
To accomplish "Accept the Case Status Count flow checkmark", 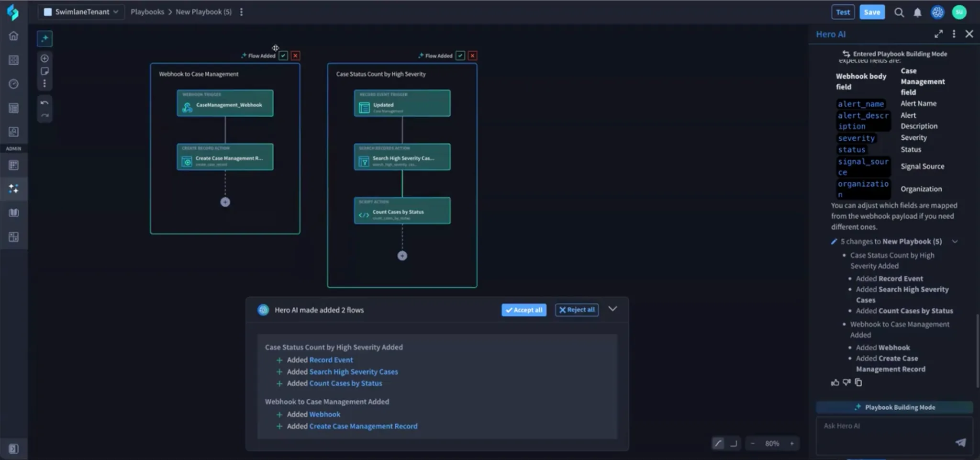I will pos(460,56).
